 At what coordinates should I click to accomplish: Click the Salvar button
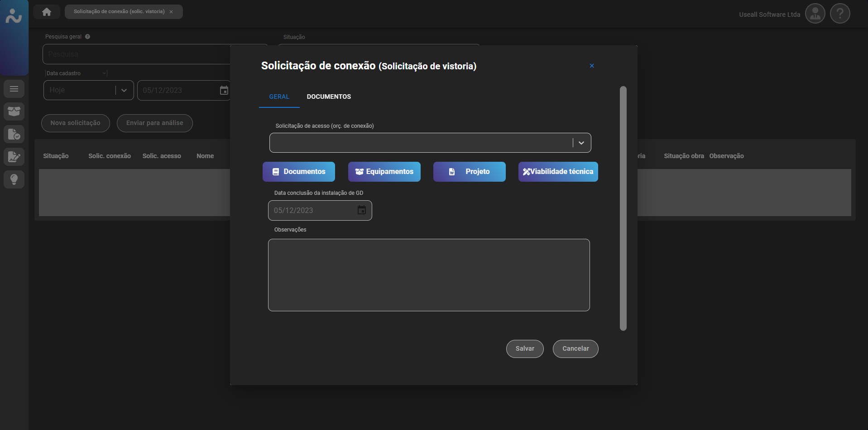coord(525,349)
